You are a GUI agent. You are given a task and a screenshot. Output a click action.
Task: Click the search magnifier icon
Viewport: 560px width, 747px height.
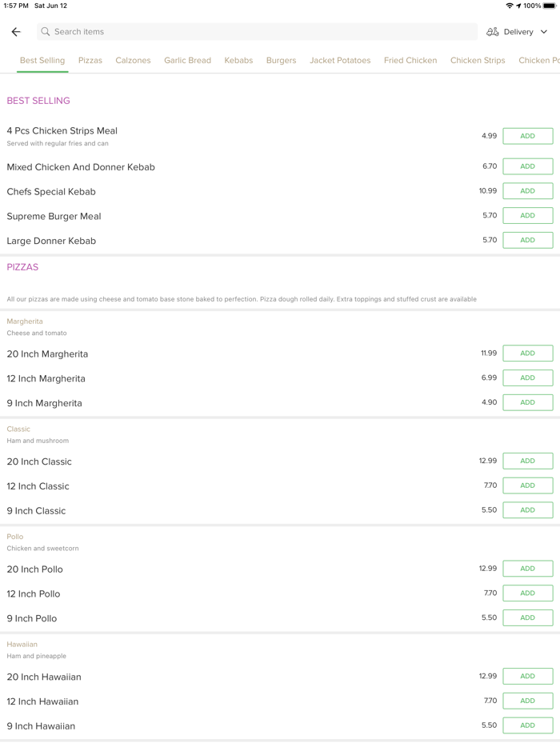coord(46,32)
